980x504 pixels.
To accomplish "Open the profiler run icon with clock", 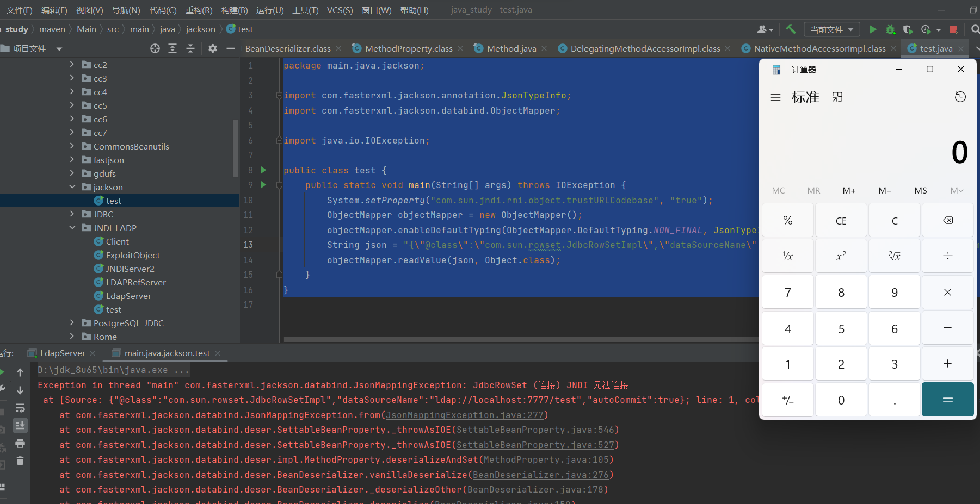I will [x=926, y=29].
